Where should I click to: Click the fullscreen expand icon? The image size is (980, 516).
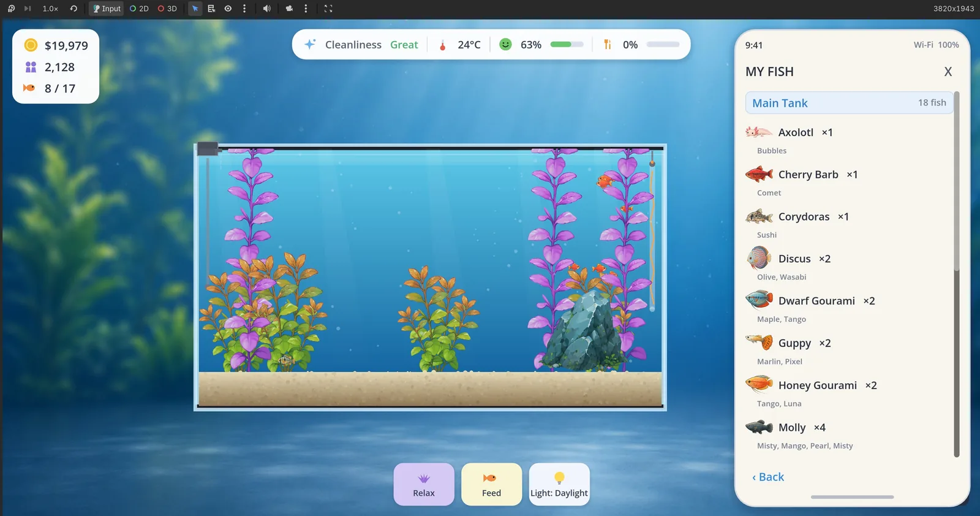click(x=328, y=9)
